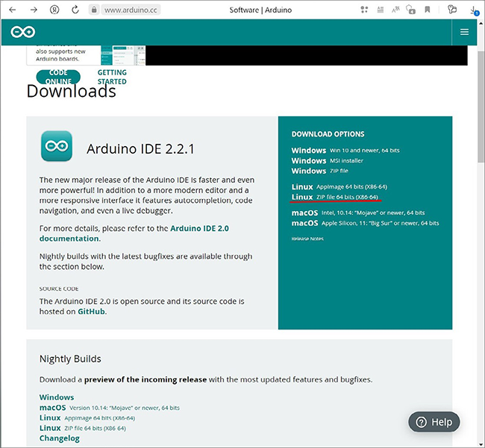
Task: Click the Arduino IDE app icon
Action: 57,146
